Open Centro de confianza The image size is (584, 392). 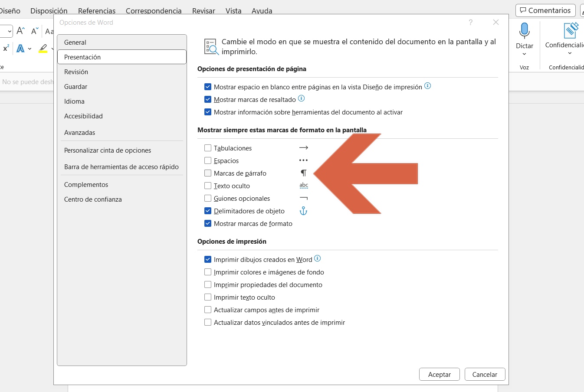click(x=122, y=199)
